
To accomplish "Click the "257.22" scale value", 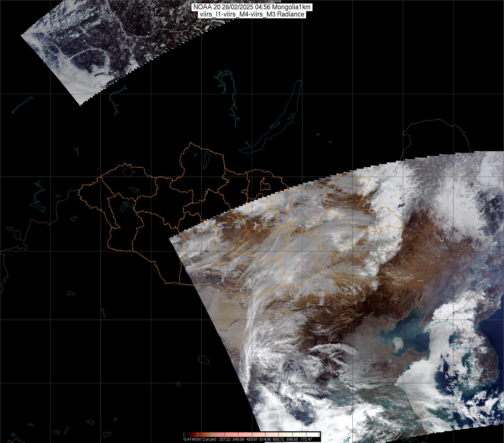I will click(225, 440).
